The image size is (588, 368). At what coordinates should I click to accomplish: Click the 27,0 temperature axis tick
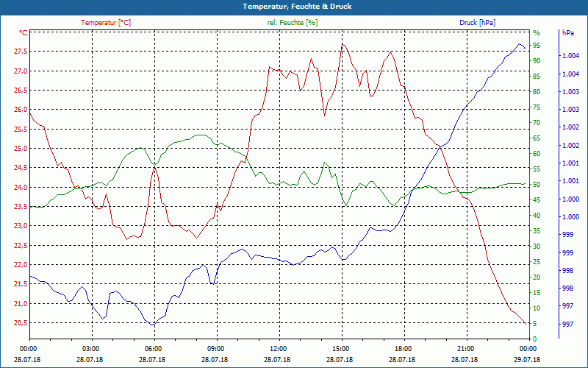click(x=21, y=71)
